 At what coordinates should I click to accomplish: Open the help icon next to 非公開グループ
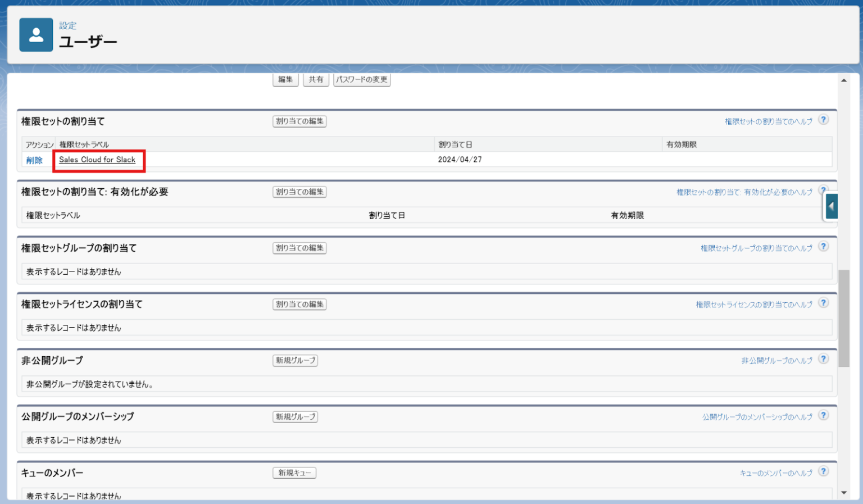click(x=824, y=359)
